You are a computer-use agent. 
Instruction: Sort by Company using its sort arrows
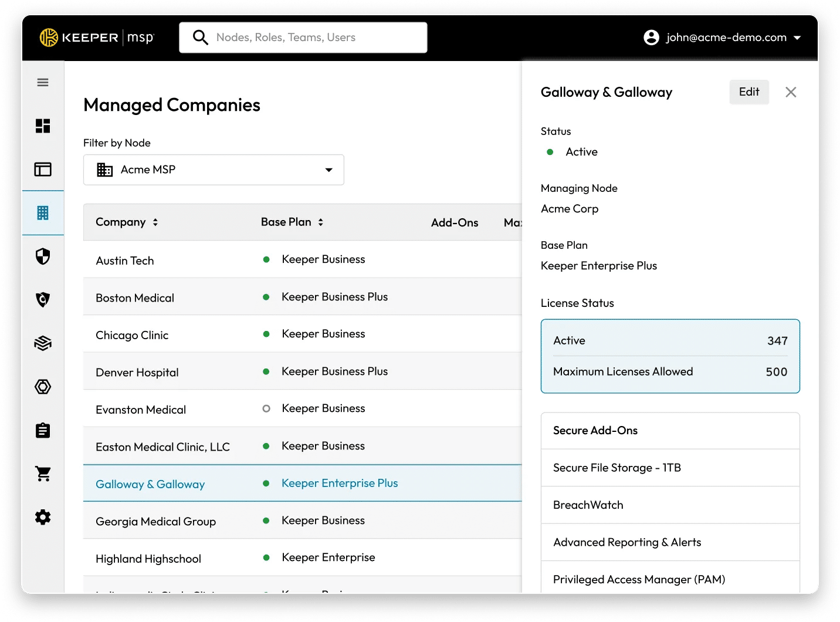click(x=155, y=222)
